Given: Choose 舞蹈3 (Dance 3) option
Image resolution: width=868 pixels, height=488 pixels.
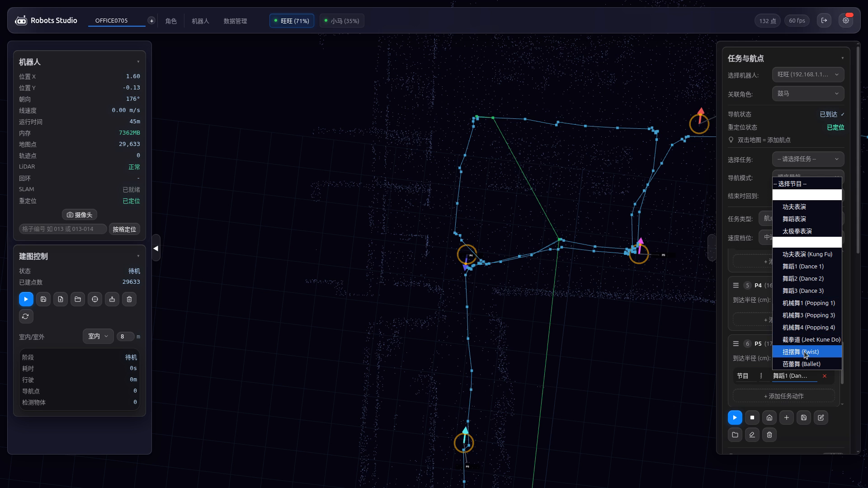Looking at the screenshot, I should click(x=807, y=291).
